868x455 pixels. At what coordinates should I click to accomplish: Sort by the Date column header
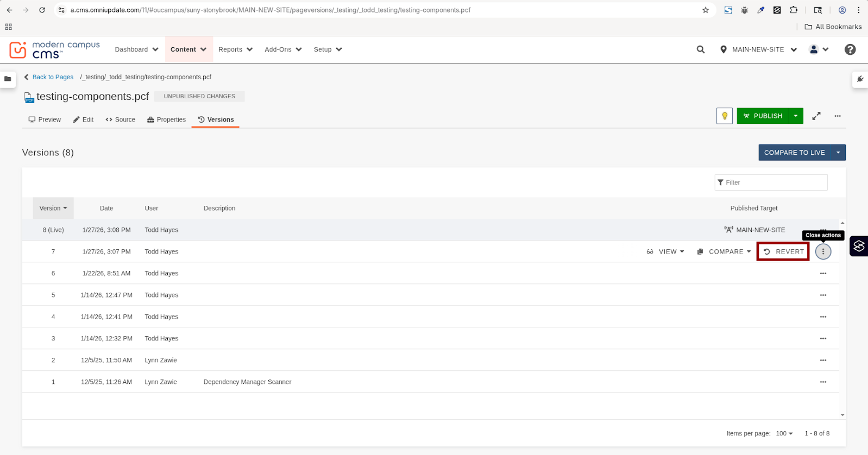[106, 208]
